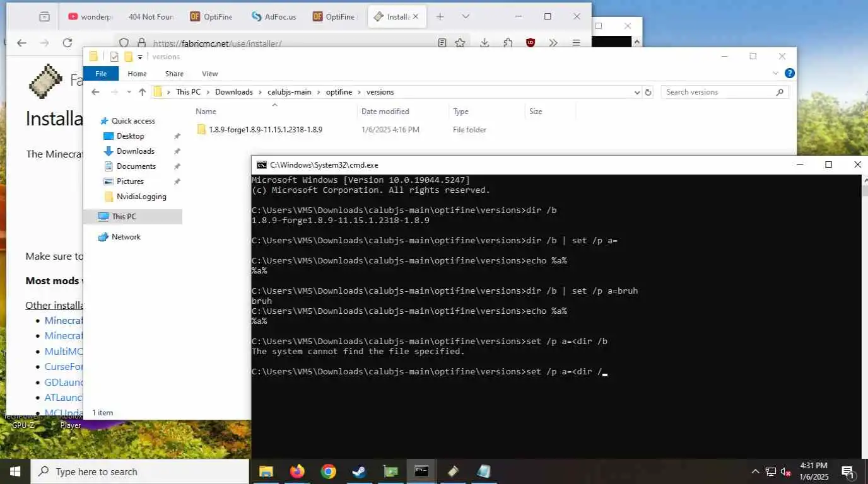868x484 pixels.
Task: Go back in File Explorer
Action: tap(95, 92)
